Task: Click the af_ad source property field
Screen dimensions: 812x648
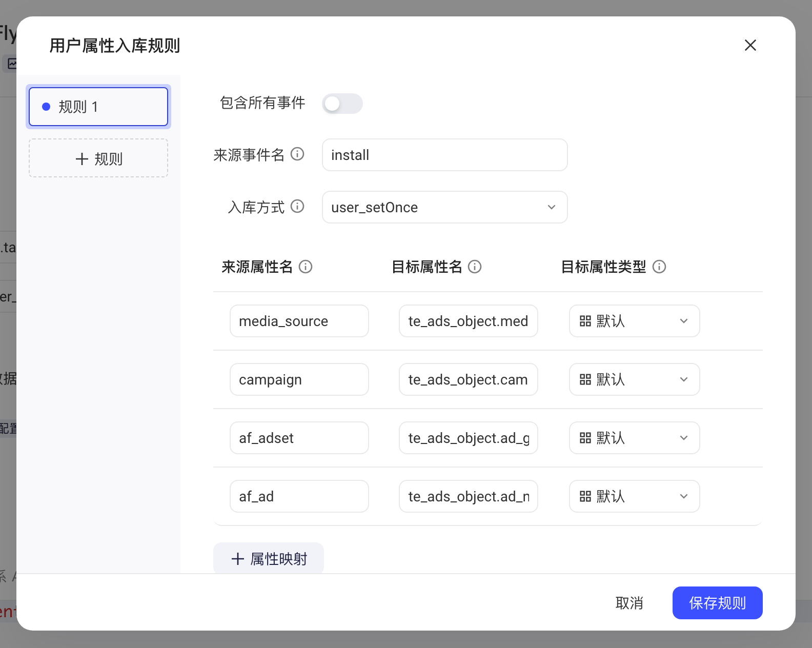Action: coord(299,496)
